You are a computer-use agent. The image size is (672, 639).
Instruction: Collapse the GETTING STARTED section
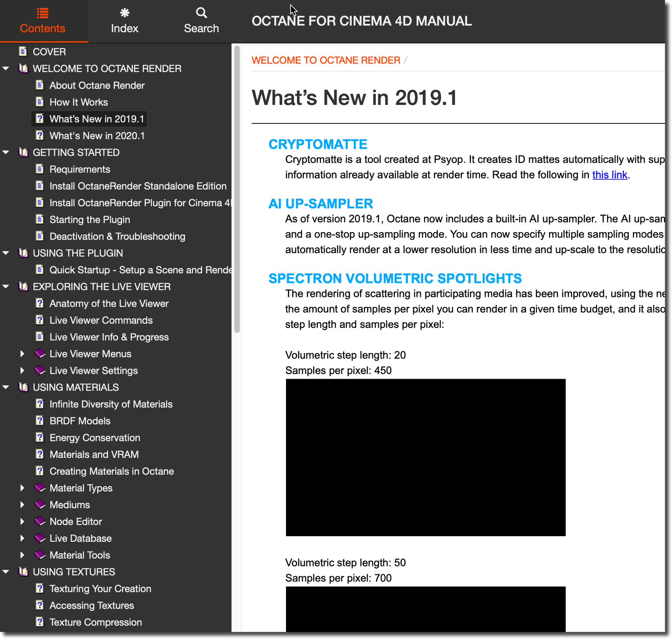(6, 152)
